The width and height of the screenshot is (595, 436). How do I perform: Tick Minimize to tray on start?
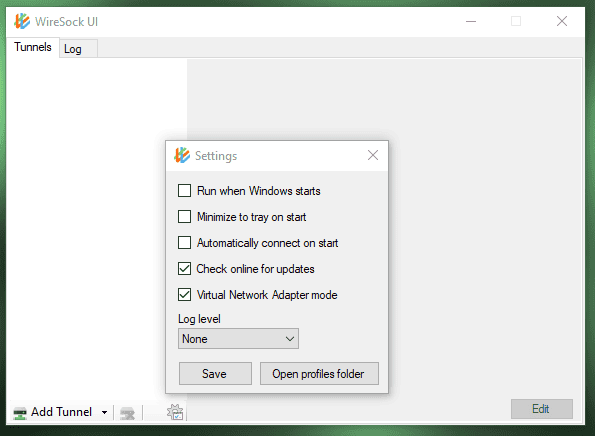coord(184,217)
